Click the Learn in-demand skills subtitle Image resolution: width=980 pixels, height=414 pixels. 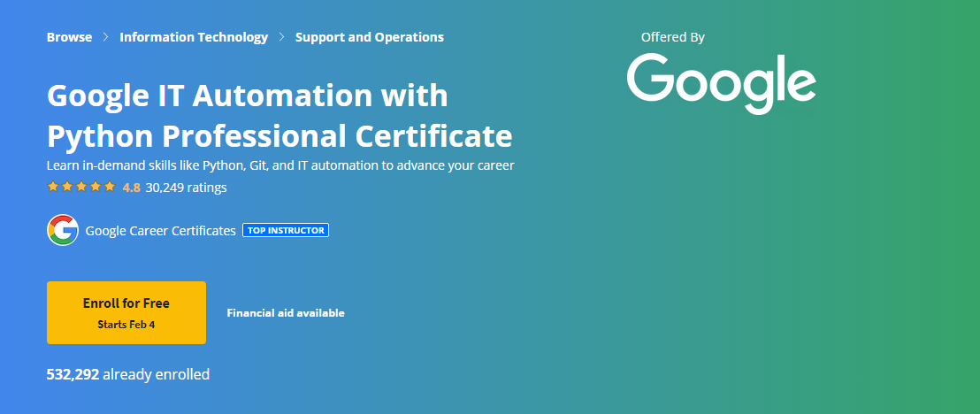[280, 165]
